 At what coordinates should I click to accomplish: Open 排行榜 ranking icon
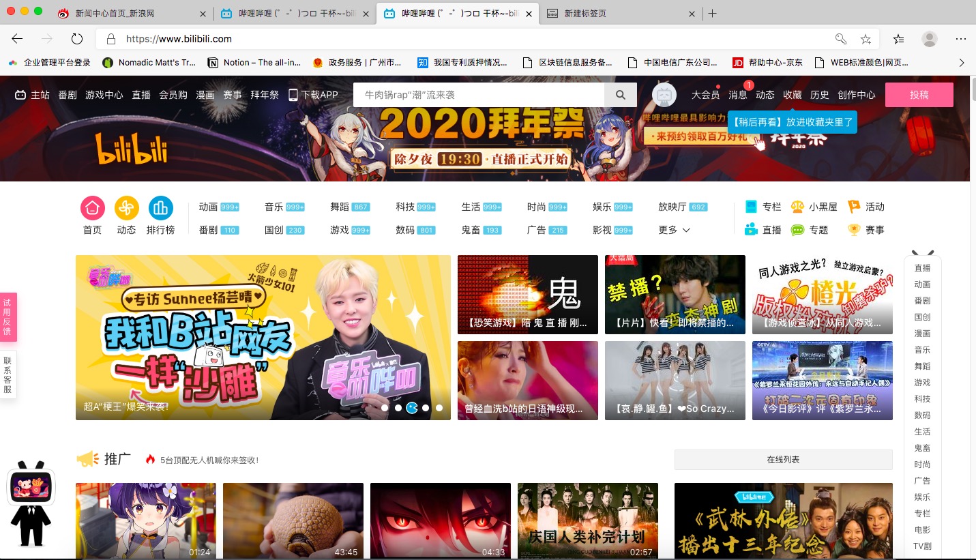[x=161, y=208]
